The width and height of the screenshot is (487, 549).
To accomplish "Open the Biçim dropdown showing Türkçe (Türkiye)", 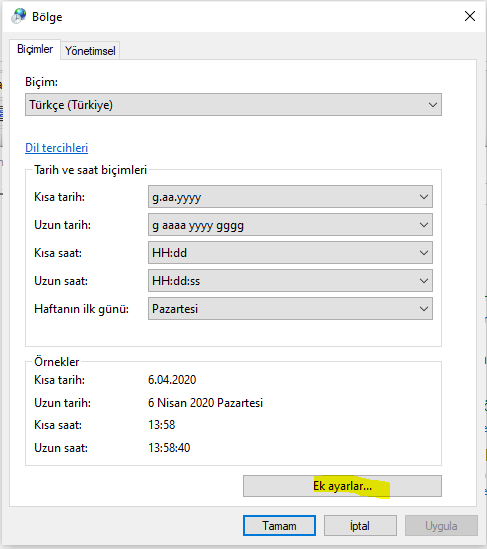I will tap(233, 105).
